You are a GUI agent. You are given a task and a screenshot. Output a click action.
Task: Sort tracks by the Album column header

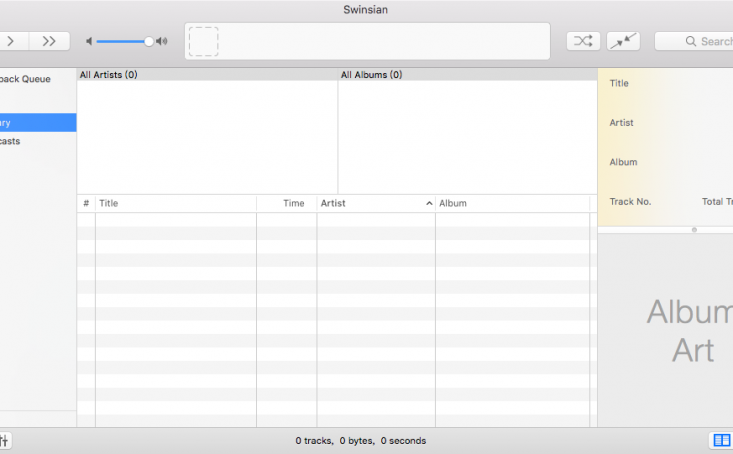pos(513,203)
